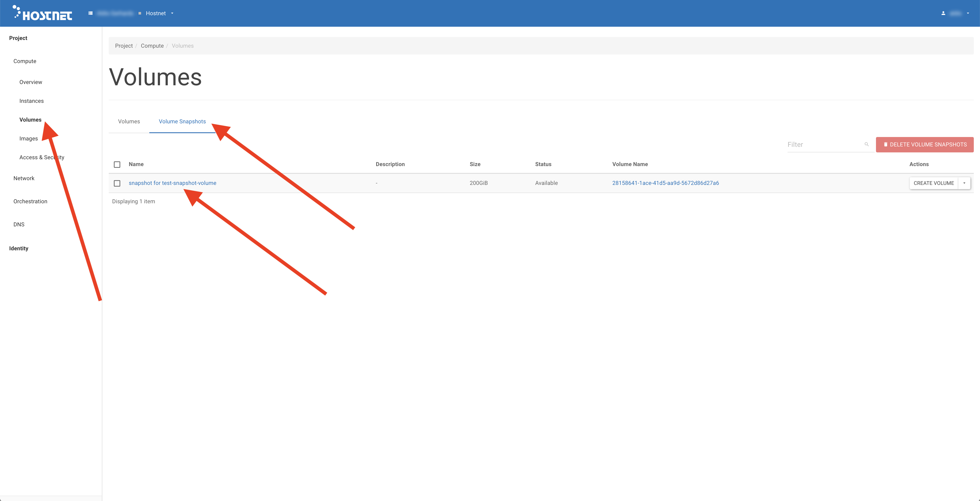The image size is (980, 501).
Task: Switch to the Volume Snapshots tab
Action: coord(182,121)
